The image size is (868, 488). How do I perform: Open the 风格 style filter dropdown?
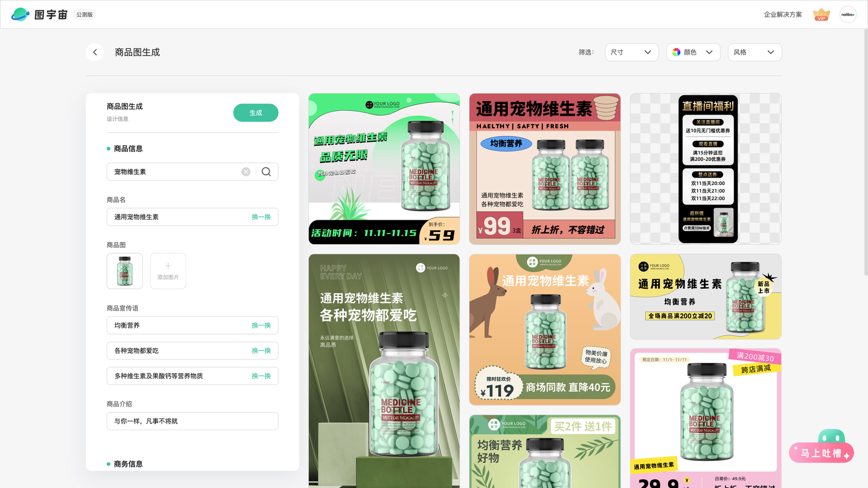pos(755,52)
